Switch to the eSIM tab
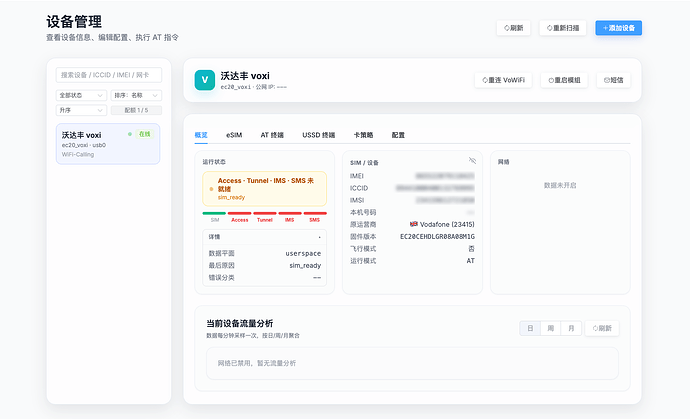690x419 pixels. 234,135
